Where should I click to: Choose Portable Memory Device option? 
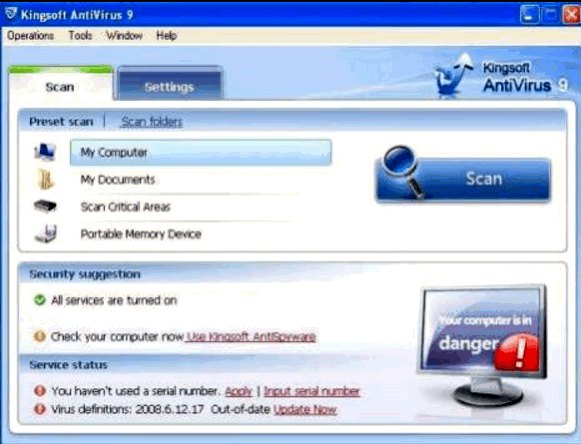click(x=141, y=234)
